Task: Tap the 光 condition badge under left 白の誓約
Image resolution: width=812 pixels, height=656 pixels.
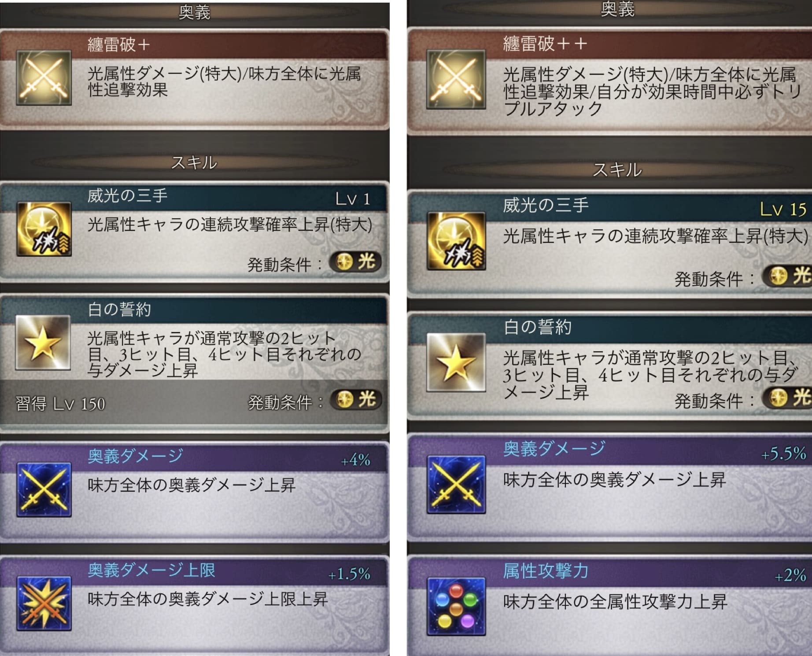Action: (355, 400)
